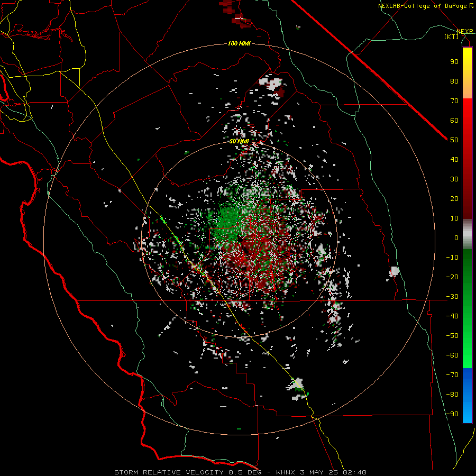Click the -50 value on the velocity scale

click(x=452, y=335)
